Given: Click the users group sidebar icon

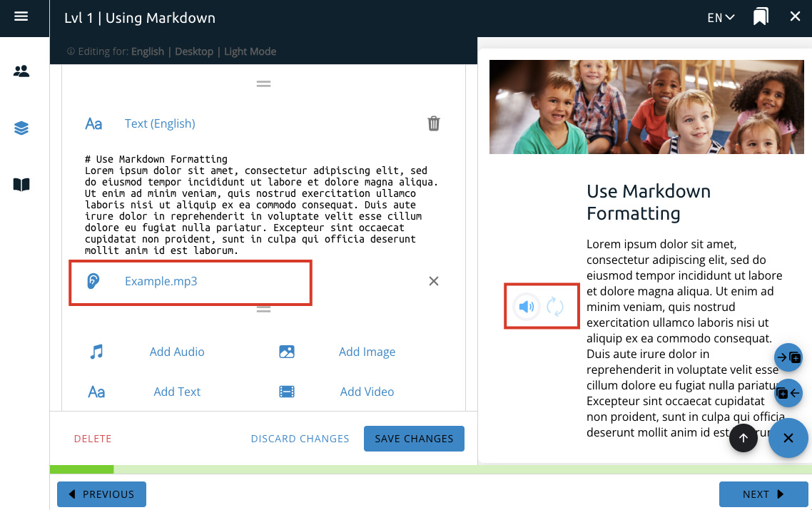Looking at the screenshot, I should click(x=21, y=71).
